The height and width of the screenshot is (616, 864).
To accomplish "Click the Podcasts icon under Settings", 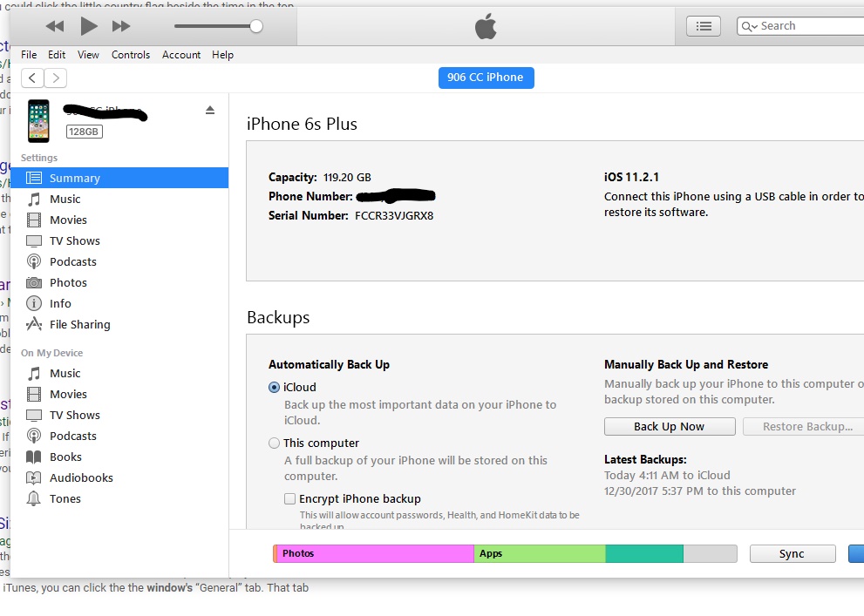I will [x=34, y=261].
